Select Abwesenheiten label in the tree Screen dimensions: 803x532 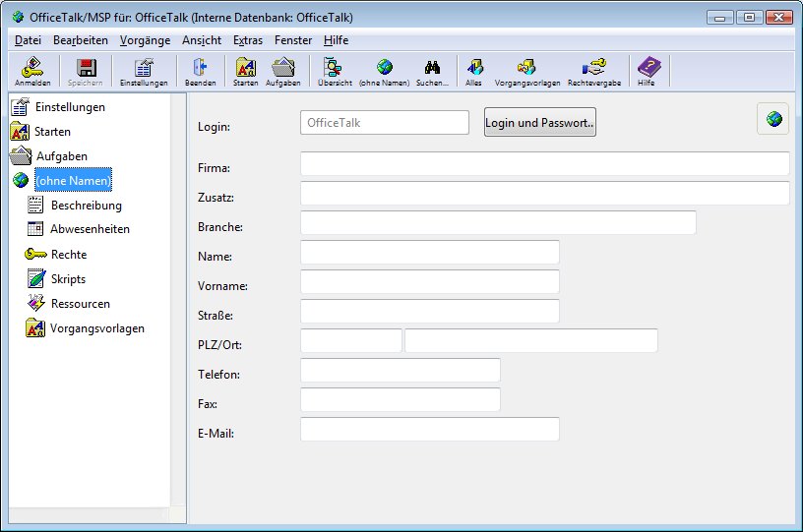[x=90, y=229]
